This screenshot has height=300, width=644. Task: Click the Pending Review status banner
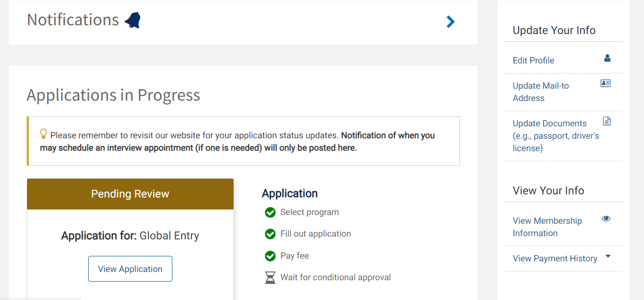[130, 193]
